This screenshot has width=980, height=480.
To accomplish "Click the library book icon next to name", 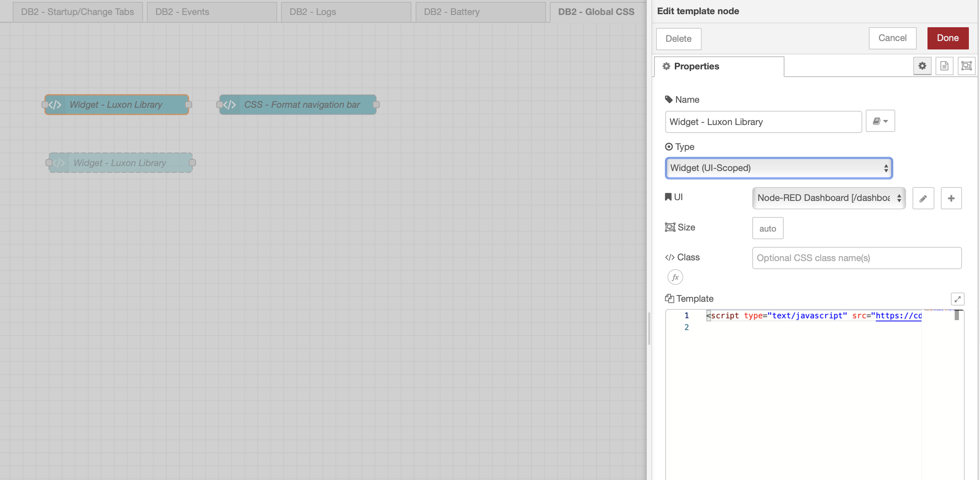I will click(x=880, y=121).
